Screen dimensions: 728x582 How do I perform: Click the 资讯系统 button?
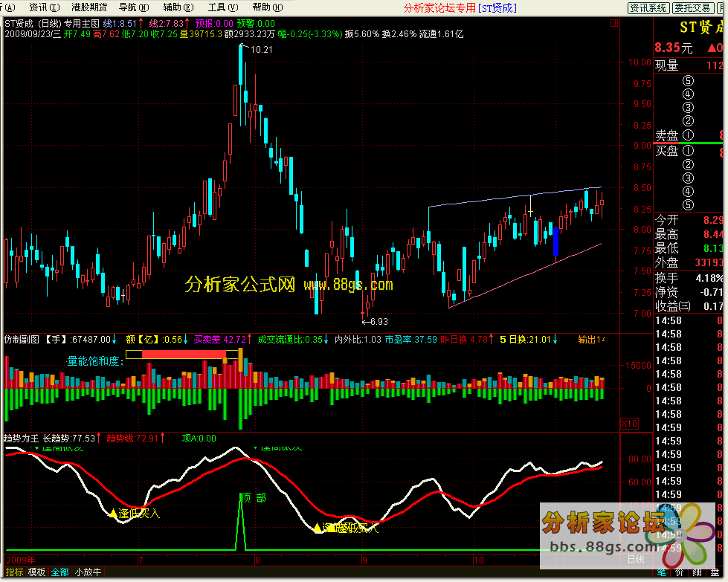pos(648,8)
